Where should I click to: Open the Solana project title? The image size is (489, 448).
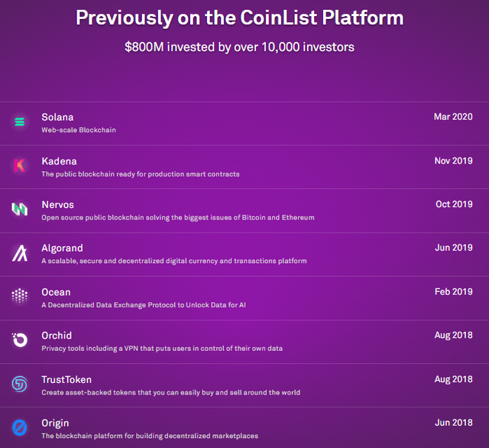58,117
